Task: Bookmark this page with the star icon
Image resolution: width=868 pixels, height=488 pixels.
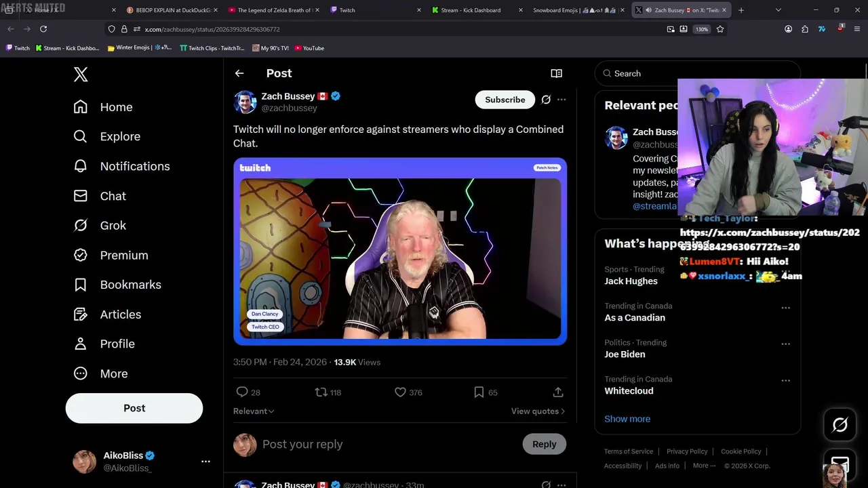Action: (720, 29)
